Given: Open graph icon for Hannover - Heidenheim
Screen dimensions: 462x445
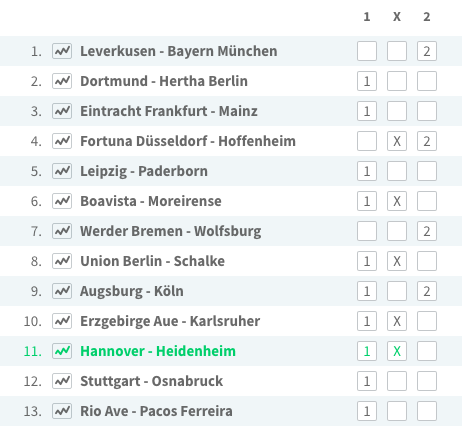Looking at the screenshot, I should click(x=62, y=351).
